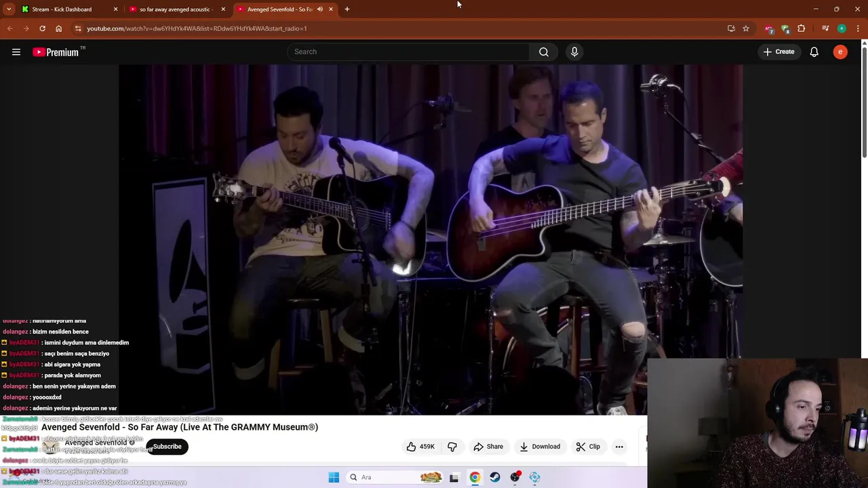Open more actions three-dot menu

click(619, 447)
